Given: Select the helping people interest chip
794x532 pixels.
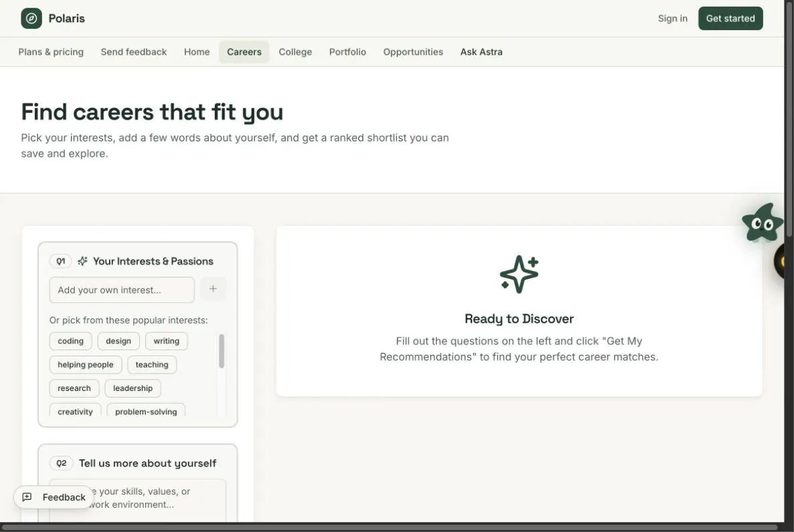Looking at the screenshot, I should point(86,364).
